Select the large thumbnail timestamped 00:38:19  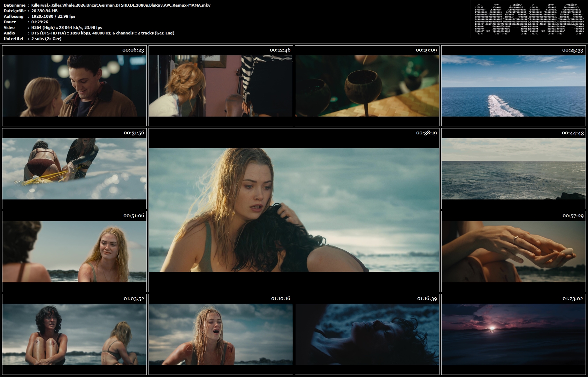tap(294, 210)
